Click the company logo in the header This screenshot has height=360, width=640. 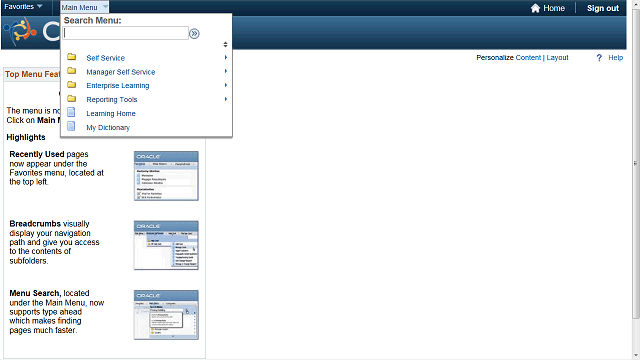[x=20, y=32]
